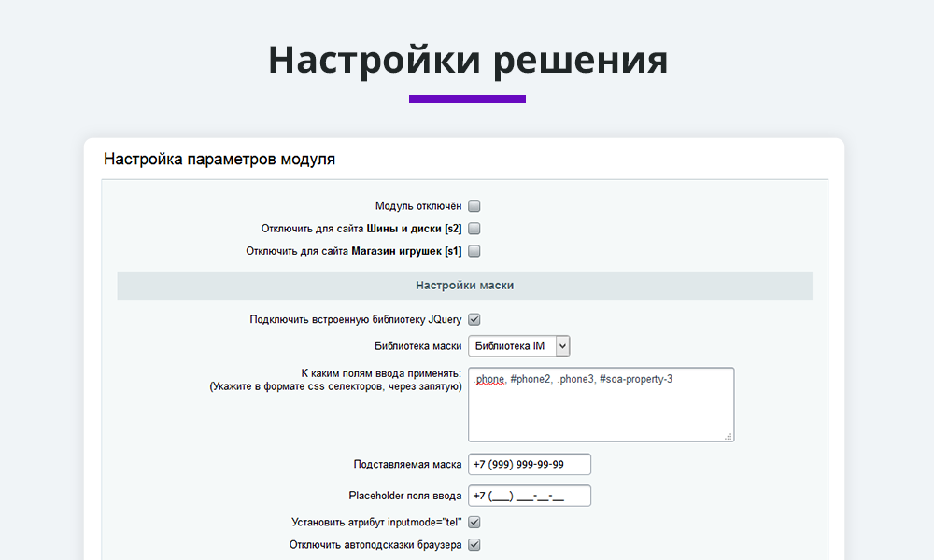Click into the CSS selectors textarea

click(x=600, y=411)
